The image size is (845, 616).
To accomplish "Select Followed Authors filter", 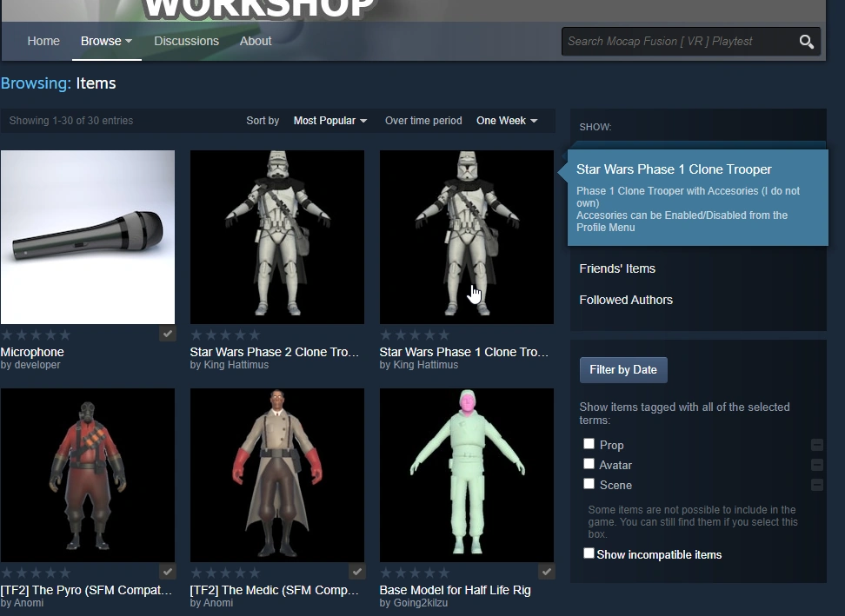I will (626, 300).
